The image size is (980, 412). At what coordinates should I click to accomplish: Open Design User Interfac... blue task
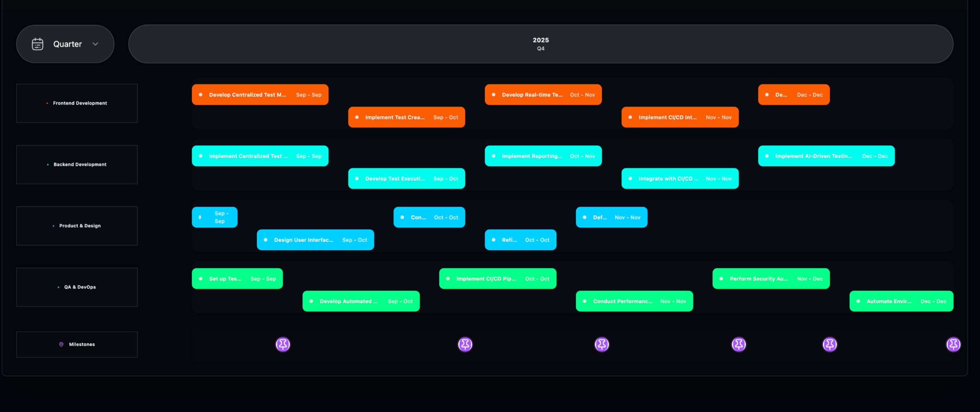click(x=315, y=240)
